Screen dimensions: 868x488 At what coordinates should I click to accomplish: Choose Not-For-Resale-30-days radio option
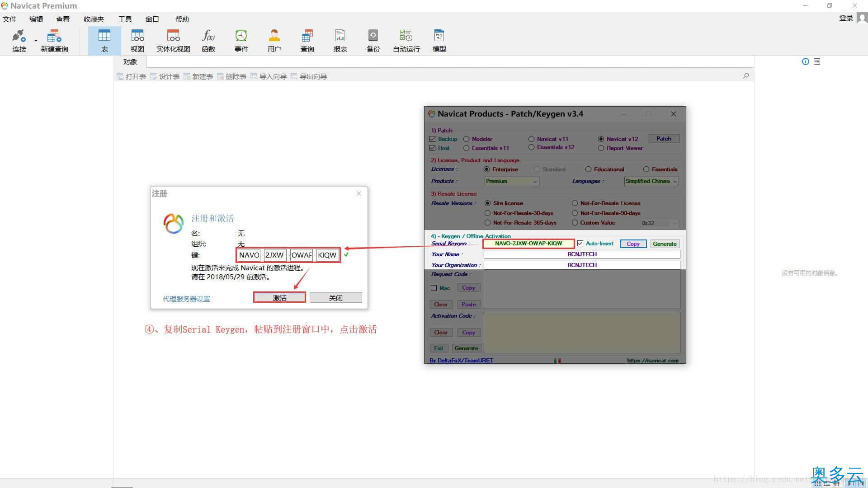pos(487,213)
